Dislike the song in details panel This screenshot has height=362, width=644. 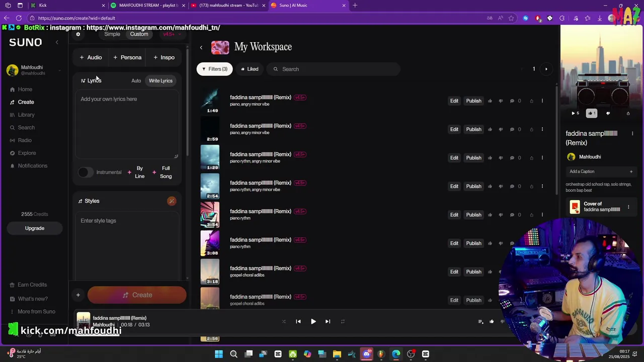tap(608, 114)
